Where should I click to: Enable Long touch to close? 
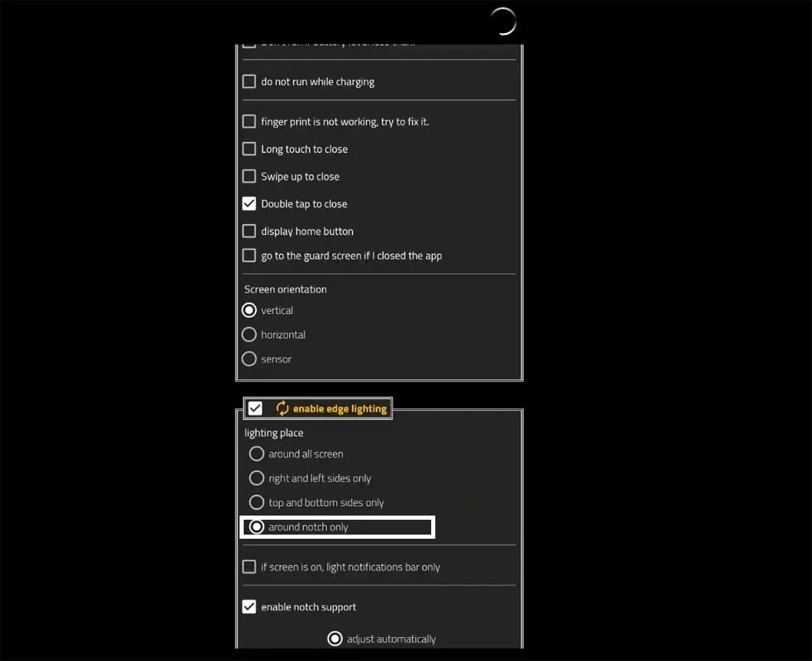pos(249,149)
